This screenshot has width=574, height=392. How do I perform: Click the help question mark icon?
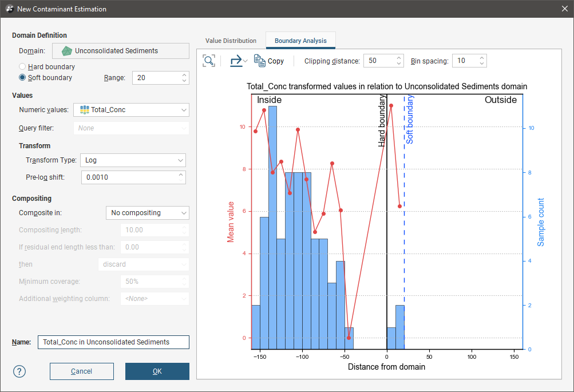20,371
